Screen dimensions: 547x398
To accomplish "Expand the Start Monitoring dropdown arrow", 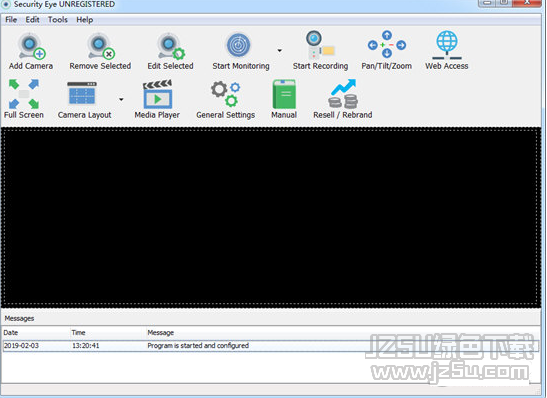I will 279,51.
